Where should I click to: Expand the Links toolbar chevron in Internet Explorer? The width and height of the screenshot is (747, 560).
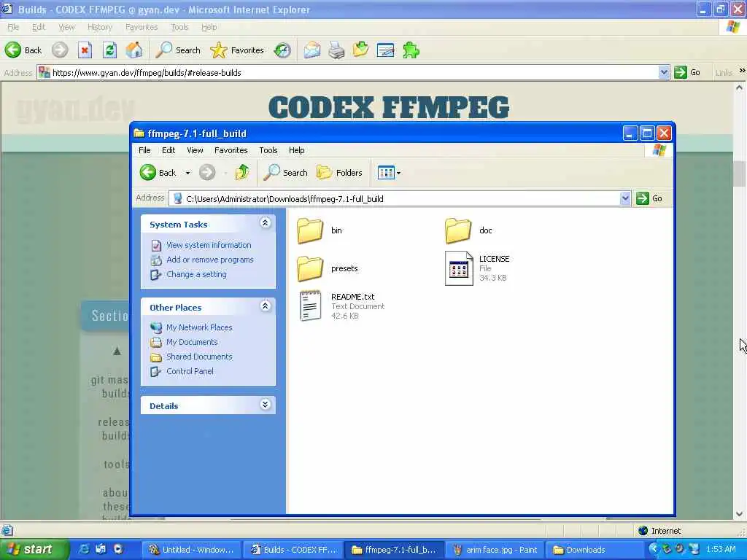(x=742, y=71)
